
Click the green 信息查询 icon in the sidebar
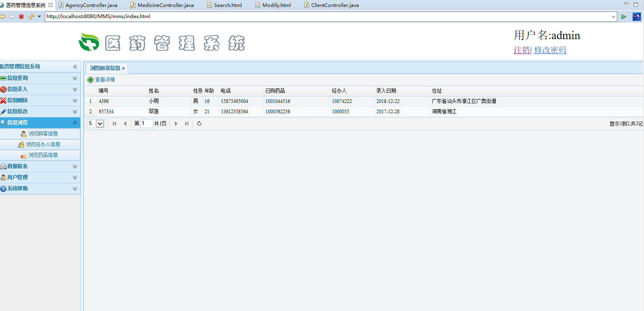(x=3, y=78)
